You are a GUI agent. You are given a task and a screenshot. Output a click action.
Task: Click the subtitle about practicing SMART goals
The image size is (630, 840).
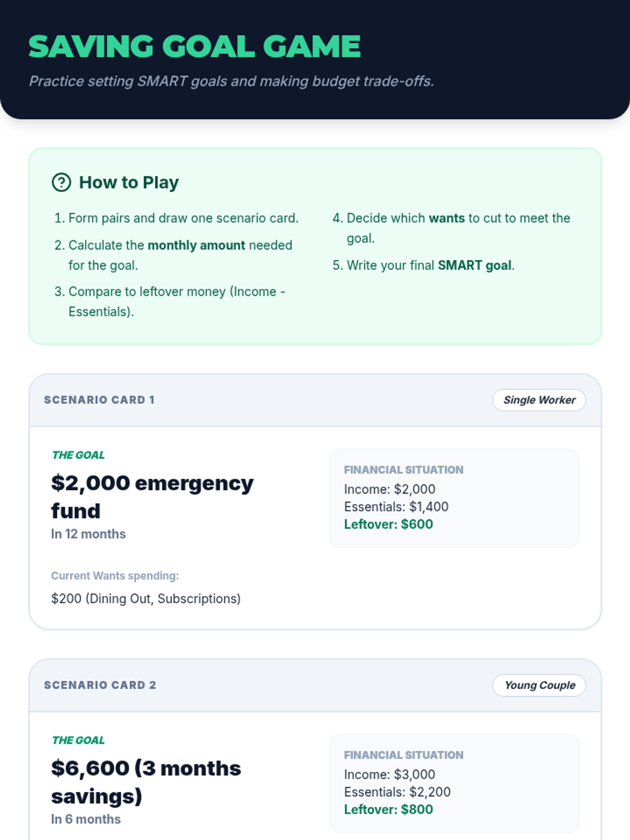[x=231, y=81]
